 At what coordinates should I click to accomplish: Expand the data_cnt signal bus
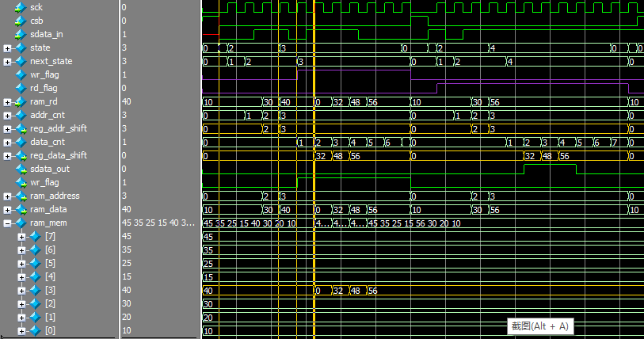[7, 143]
